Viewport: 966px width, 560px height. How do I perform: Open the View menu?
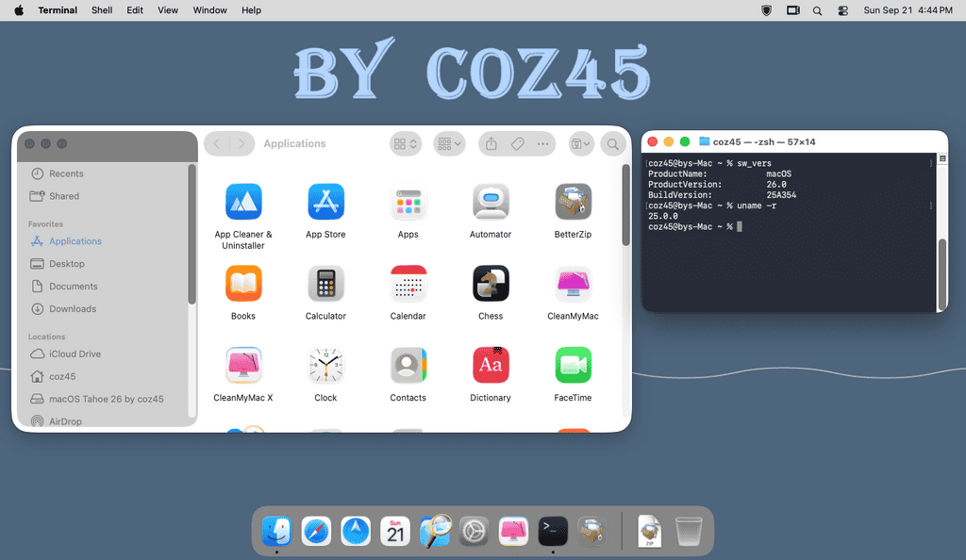pos(168,10)
